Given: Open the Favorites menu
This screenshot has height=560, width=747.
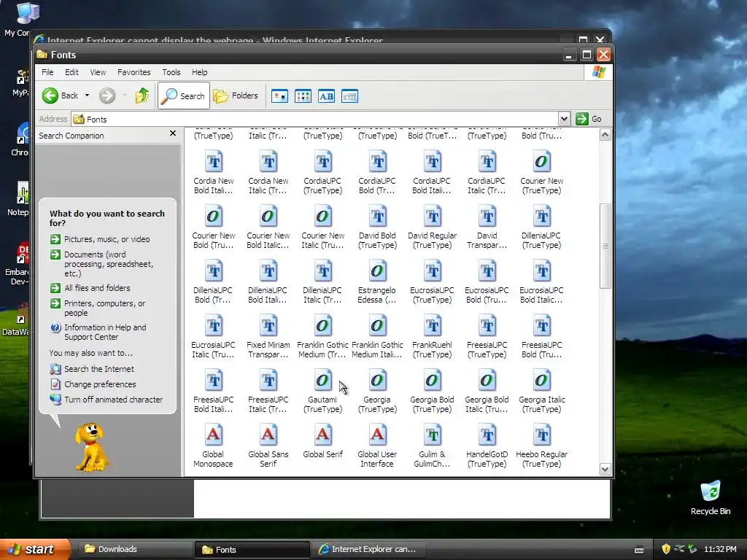Looking at the screenshot, I should [134, 72].
